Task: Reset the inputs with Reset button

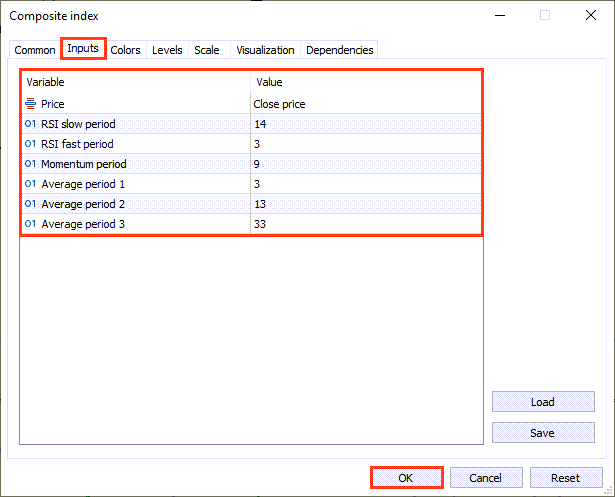Action: pos(567,478)
